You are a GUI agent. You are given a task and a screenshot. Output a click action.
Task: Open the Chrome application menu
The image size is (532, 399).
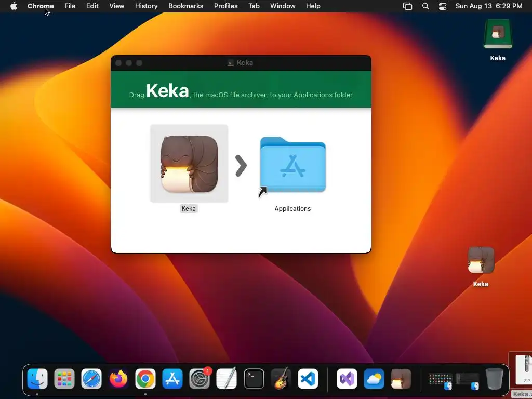click(x=41, y=6)
